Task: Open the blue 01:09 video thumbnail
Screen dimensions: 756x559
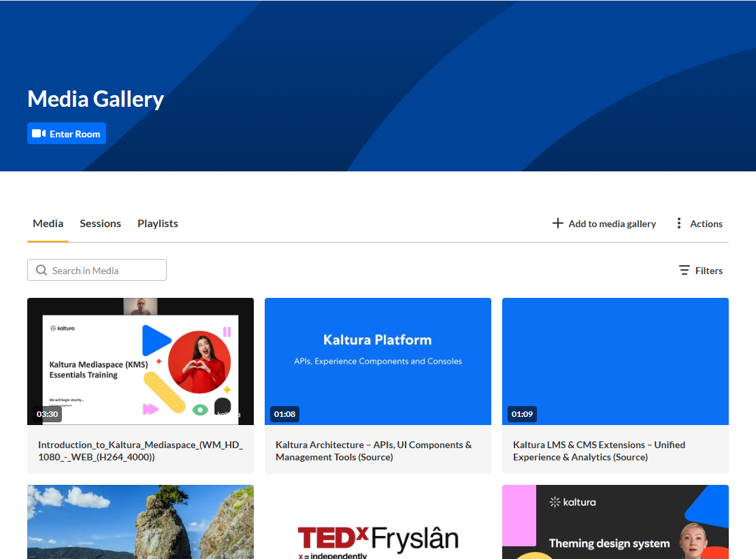Action: click(x=615, y=361)
